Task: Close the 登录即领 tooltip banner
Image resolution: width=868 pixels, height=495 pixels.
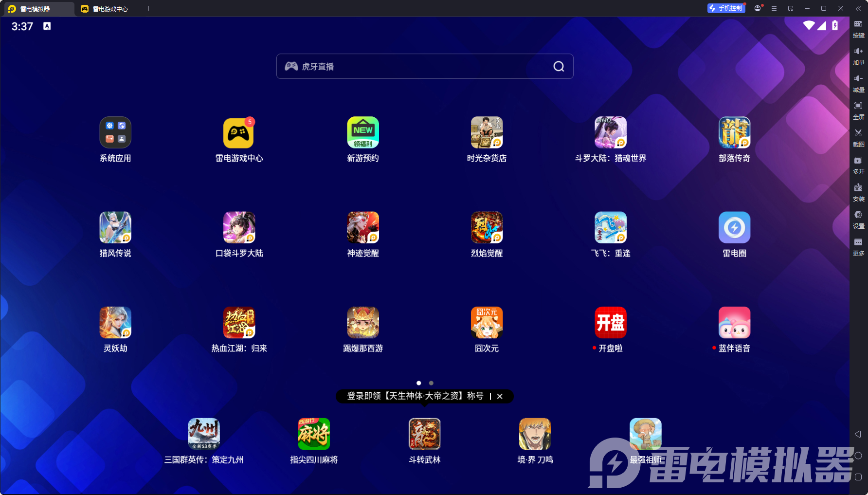Action: coord(500,396)
